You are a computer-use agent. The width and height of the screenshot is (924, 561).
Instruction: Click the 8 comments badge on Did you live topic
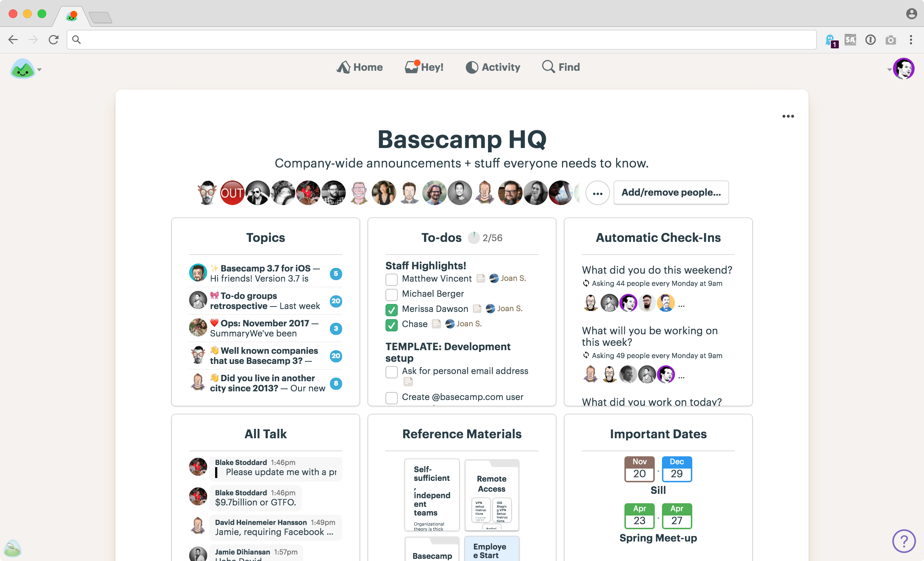tap(336, 383)
